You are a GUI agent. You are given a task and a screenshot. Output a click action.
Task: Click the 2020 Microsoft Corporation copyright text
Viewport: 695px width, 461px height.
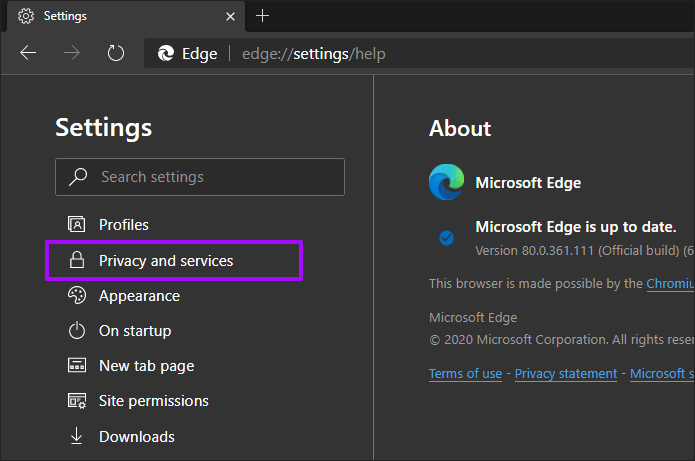pos(561,340)
